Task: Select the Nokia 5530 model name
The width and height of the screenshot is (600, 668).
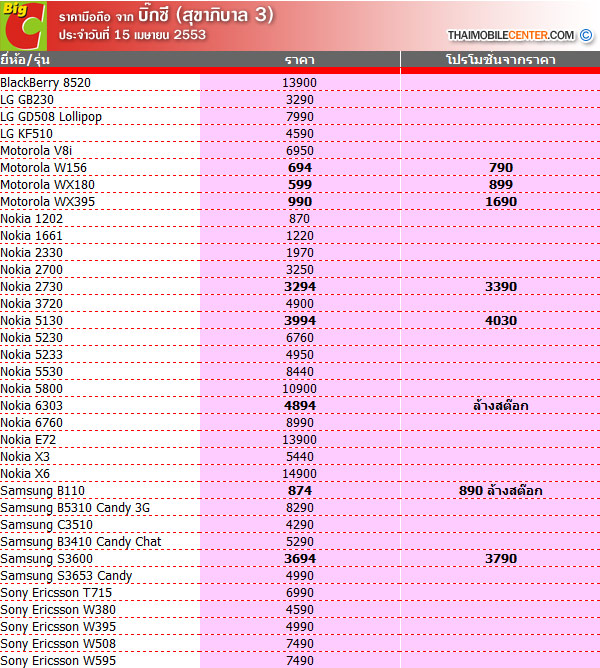Action: point(32,372)
